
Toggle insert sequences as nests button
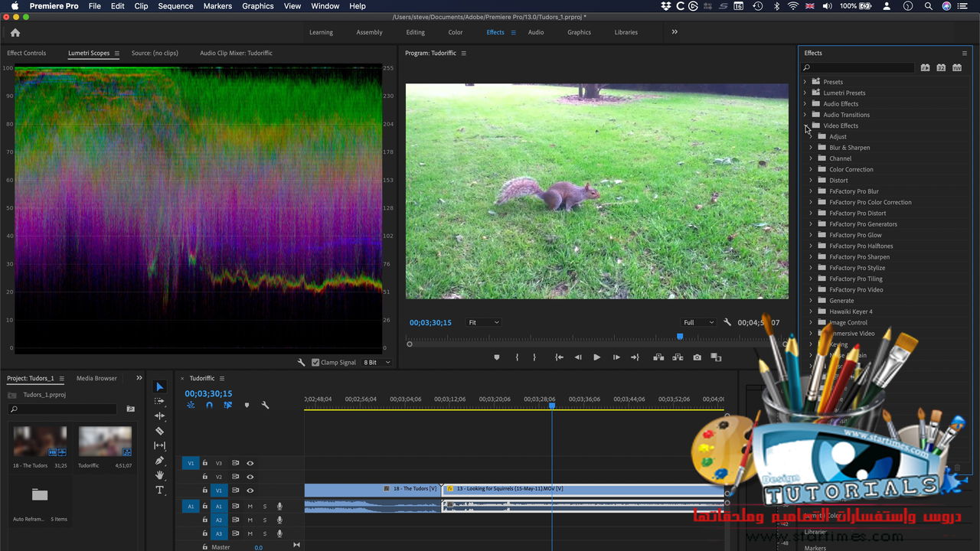[x=191, y=405]
